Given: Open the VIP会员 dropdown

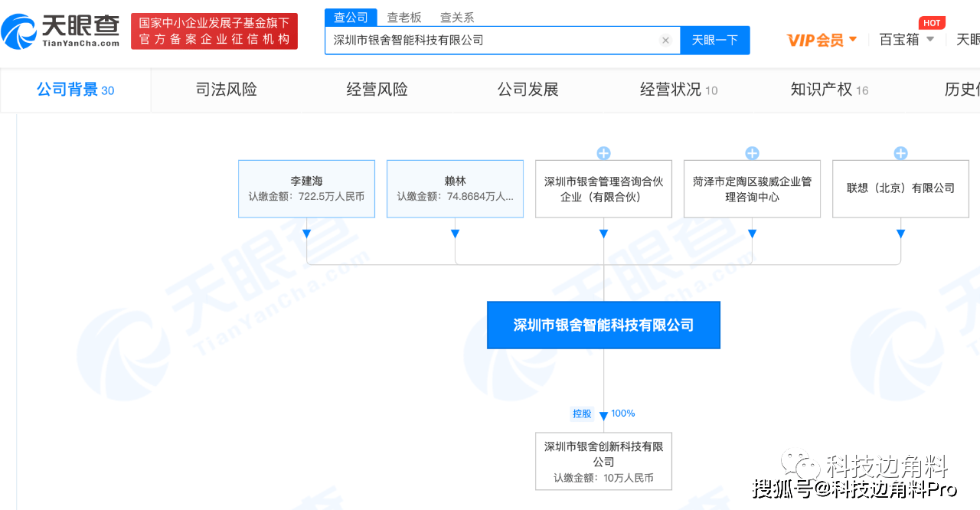Looking at the screenshot, I should (822, 39).
